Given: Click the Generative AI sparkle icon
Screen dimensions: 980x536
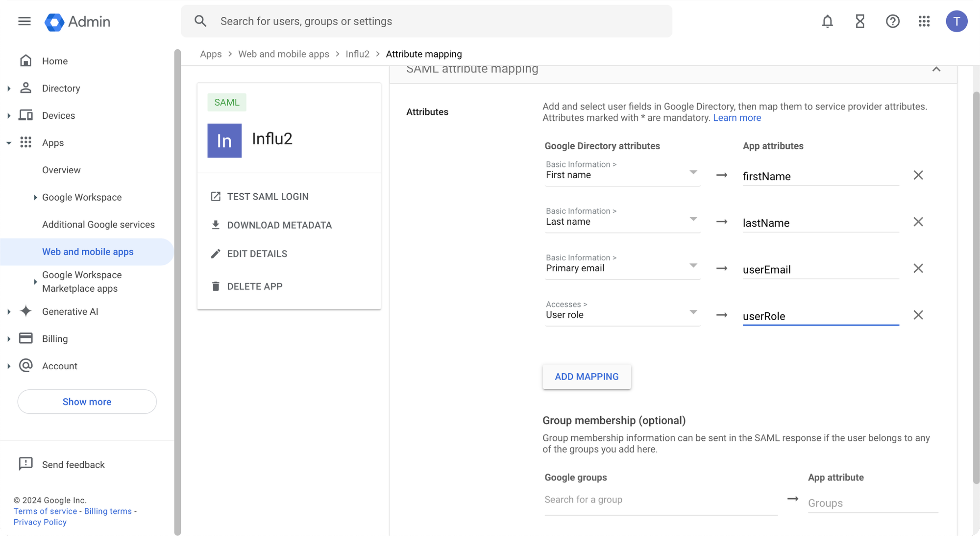Looking at the screenshot, I should coord(26,311).
